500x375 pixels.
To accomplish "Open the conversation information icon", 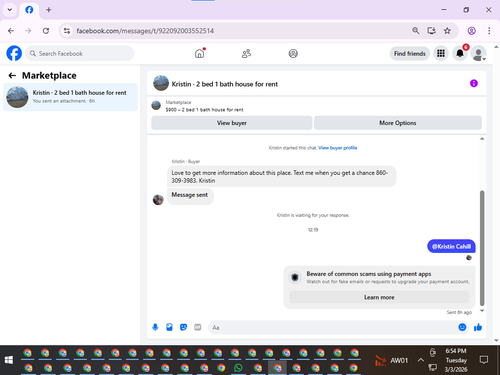I will (x=474, y=83).
